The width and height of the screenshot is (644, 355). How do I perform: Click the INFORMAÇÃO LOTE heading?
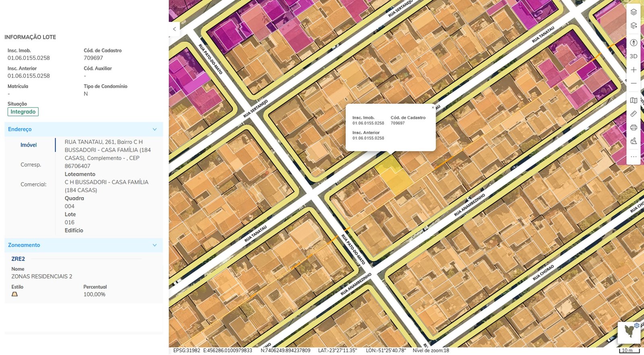click(30, 37)
